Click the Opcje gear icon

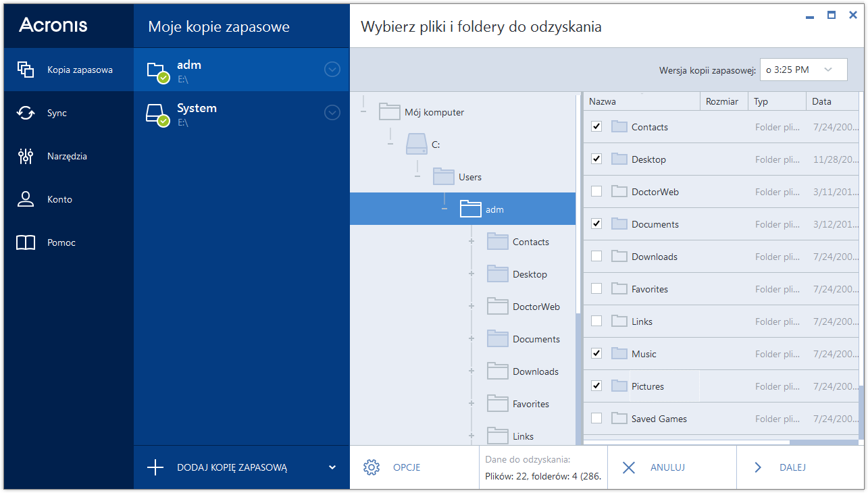point(372,467)
